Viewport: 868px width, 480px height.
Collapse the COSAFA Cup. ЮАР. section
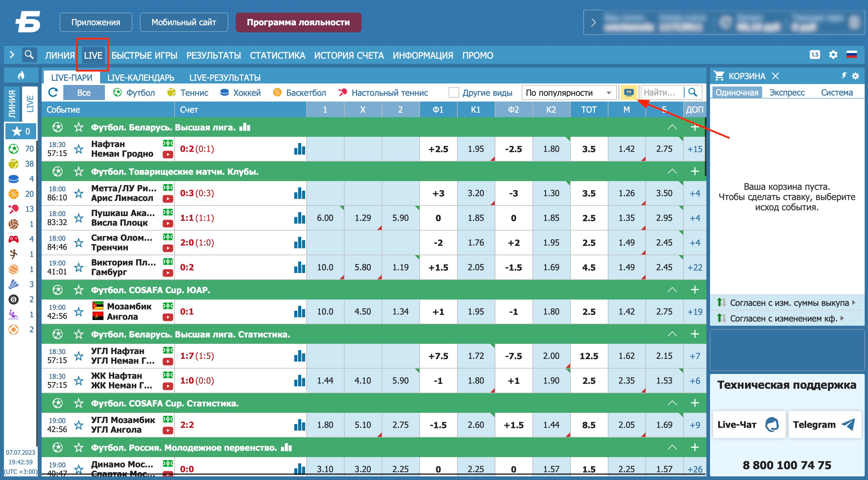[x=672, y=290]
